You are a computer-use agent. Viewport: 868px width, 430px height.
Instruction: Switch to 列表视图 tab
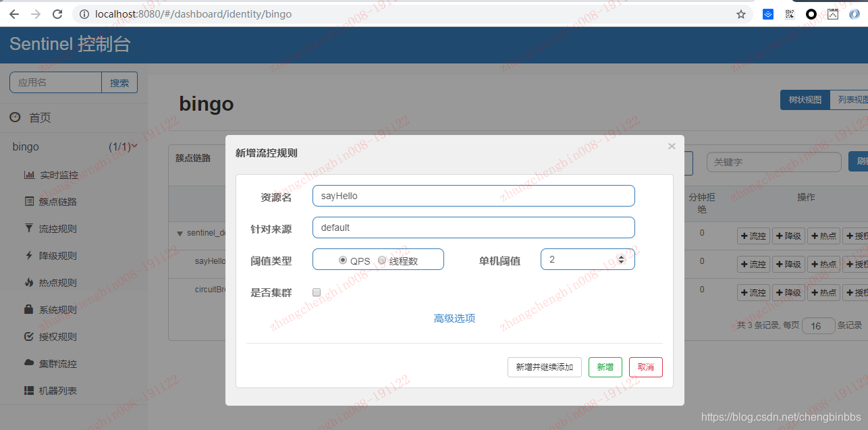(x=849, y=100)
